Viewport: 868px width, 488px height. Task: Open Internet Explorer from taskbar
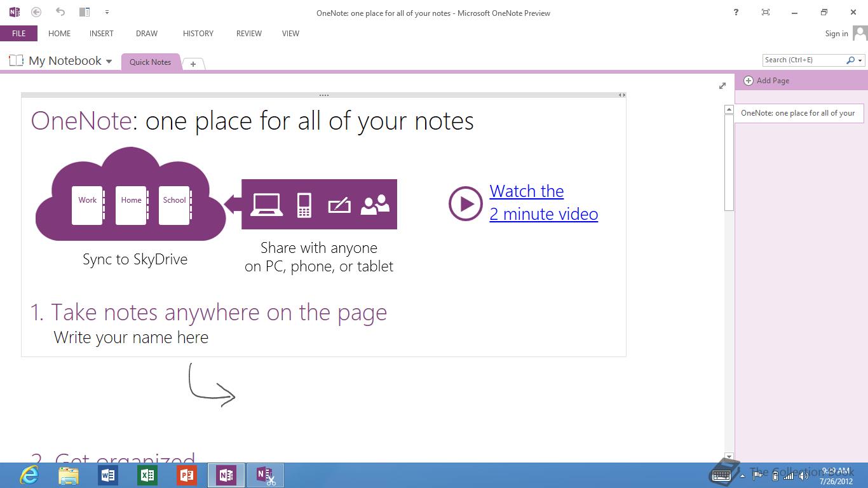[x=29, y=475]
